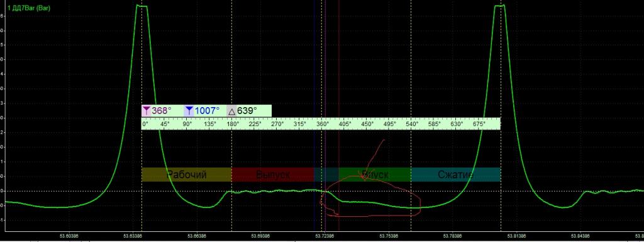Click the 360° tick on the angle ruler

323,124
